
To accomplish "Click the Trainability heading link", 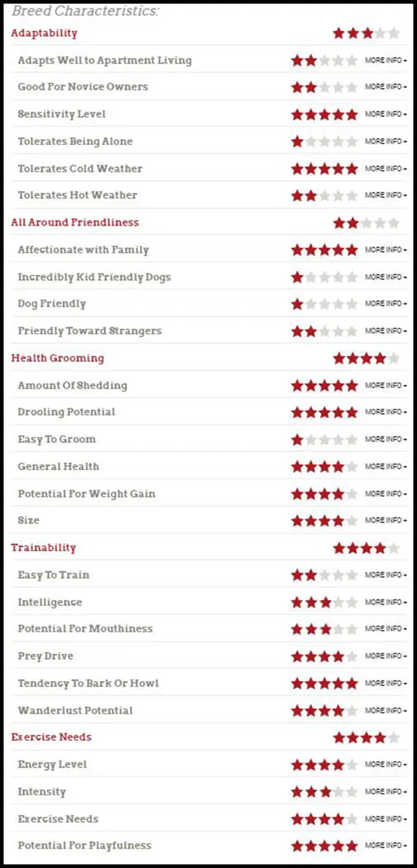I will (x=43, y=547).
